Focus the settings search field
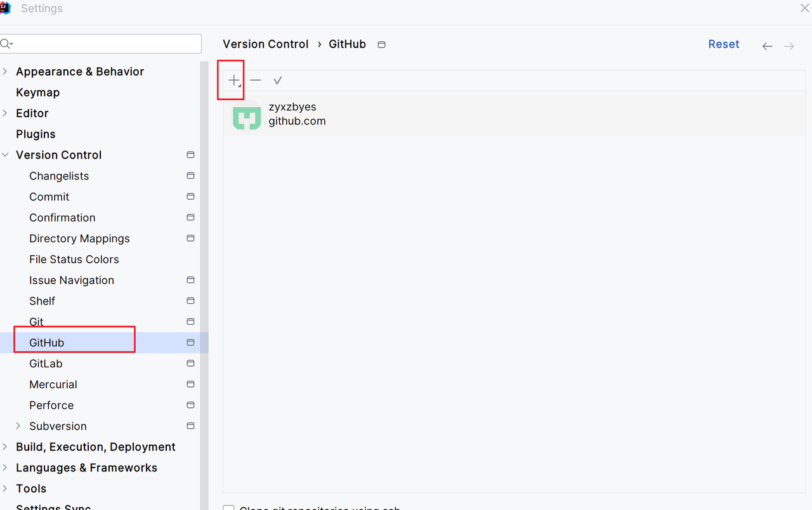Viewport: 812px width, 510px height. coord(101,44)
